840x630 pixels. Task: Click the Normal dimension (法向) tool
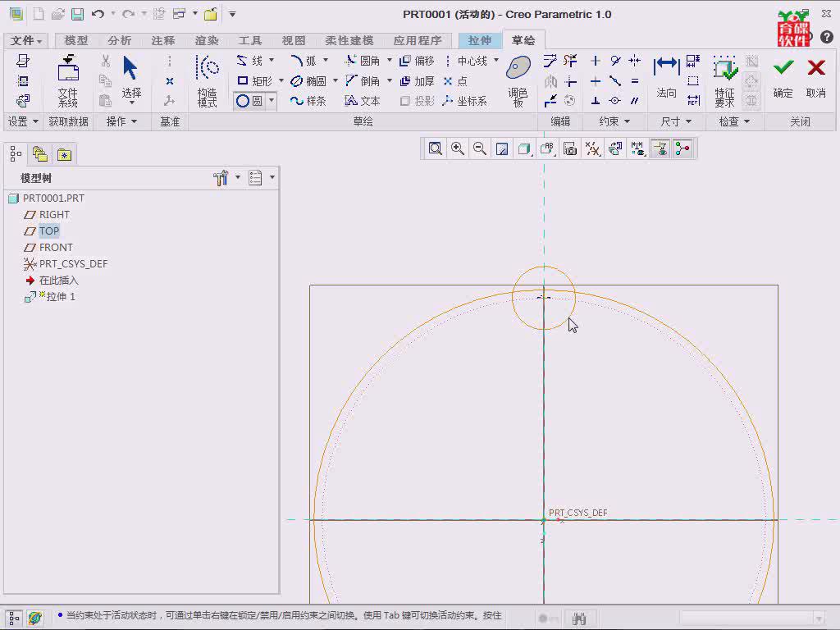click(x=666, y=78)
